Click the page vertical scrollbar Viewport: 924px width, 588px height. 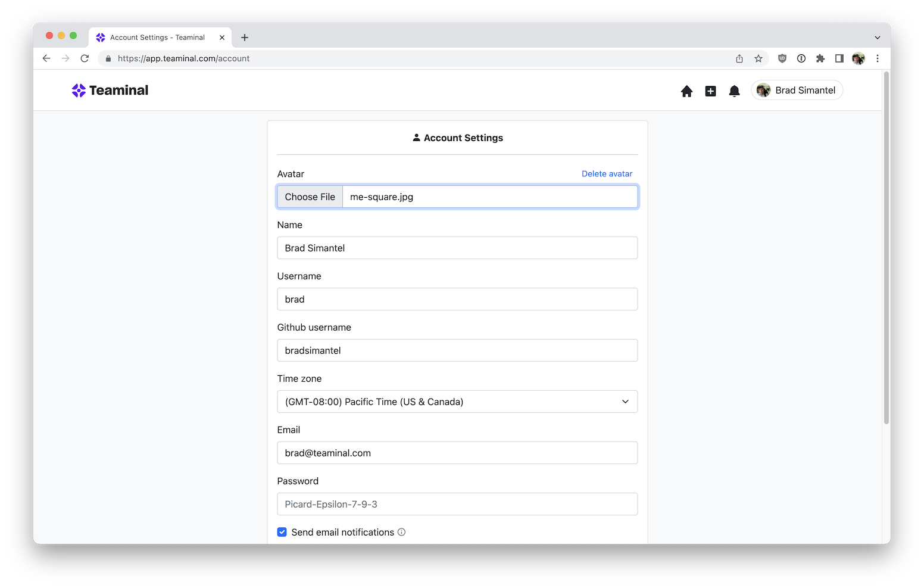point(886,247)
